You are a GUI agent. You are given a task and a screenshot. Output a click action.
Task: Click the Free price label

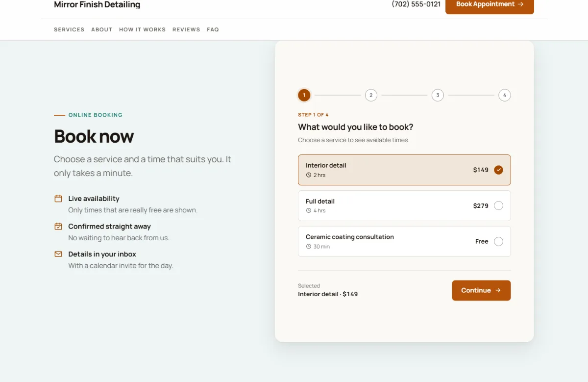[482, 241]
